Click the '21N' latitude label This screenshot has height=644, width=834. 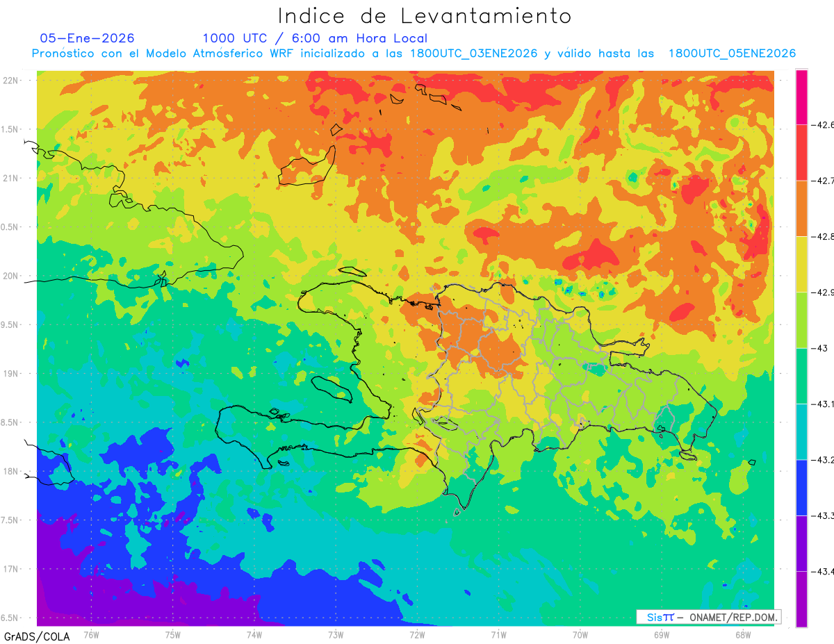(10, 179)
